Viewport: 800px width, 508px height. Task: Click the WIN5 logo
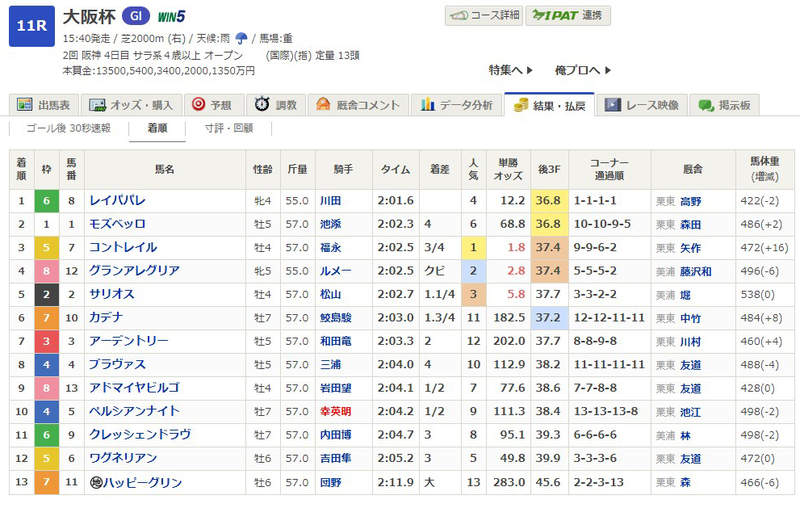[171, 17]
